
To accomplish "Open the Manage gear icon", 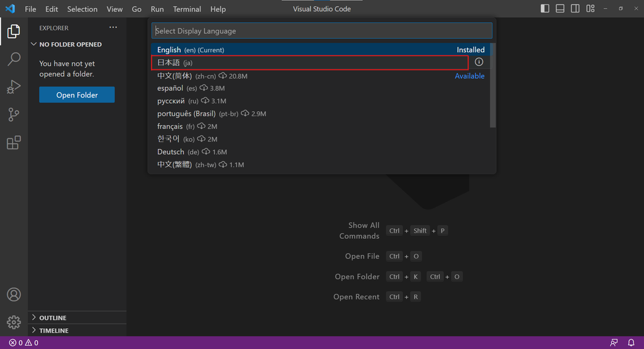I will 13,323.
